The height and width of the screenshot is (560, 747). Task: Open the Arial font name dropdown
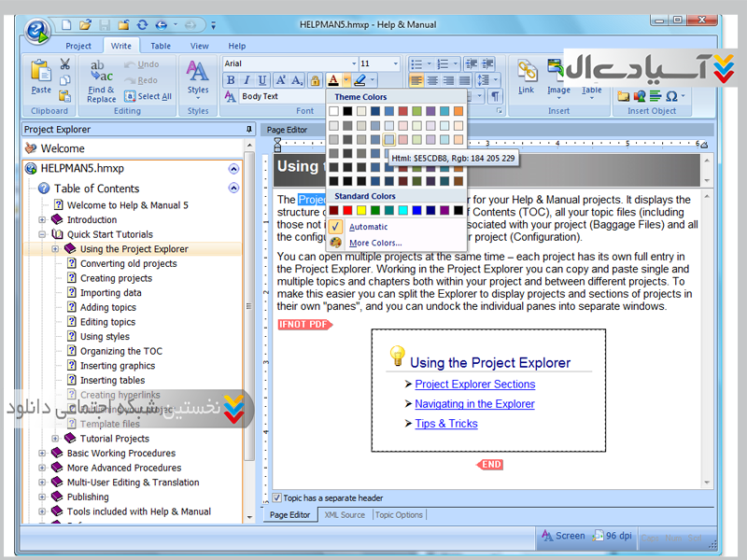click(289, 63)
